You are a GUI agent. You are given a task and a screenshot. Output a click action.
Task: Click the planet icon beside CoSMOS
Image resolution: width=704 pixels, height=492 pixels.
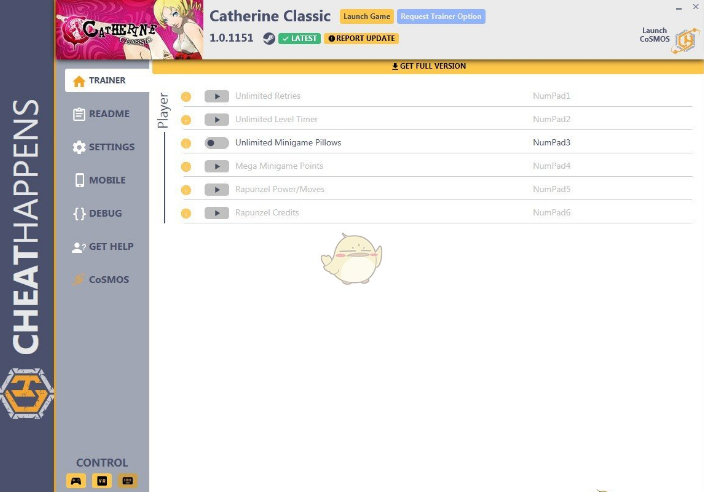coord(79,279)
